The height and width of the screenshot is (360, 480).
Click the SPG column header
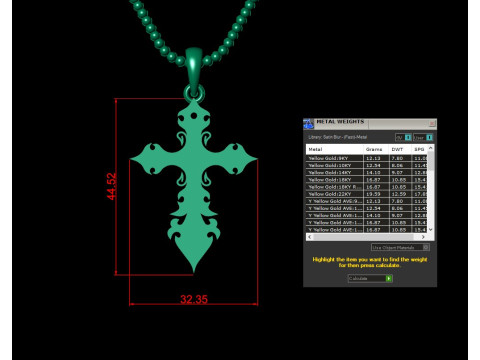click(419, 149)
